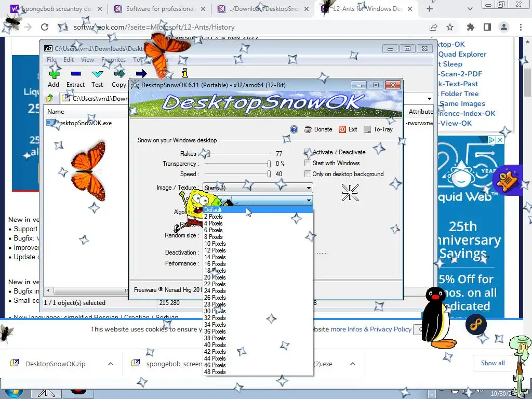Open the Image / Texture dropdown
This screenshot has width=532, height=399.
coord(258,188)
